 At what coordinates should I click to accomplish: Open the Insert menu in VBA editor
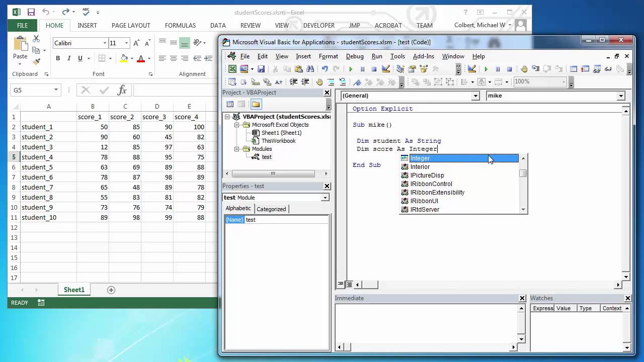303,56
